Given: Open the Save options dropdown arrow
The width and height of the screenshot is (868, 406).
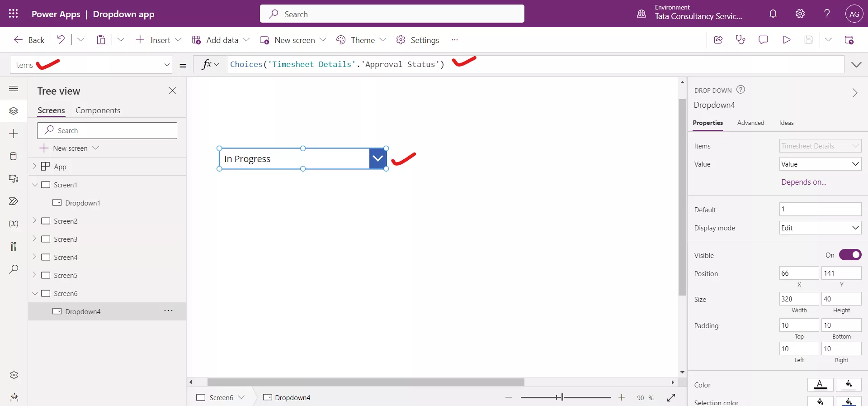Looking at the screenshot, I should pos(828,39).
